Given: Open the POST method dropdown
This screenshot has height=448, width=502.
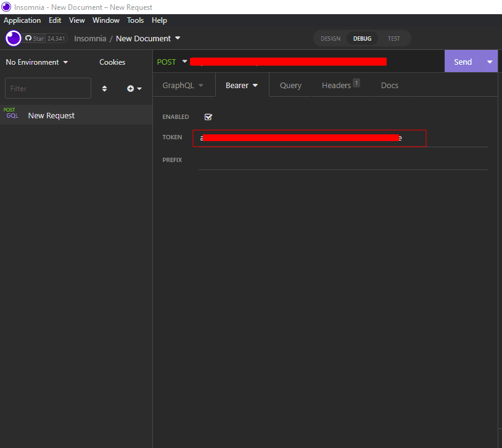Looking at the screenshot, I should [x=171, y=62].
